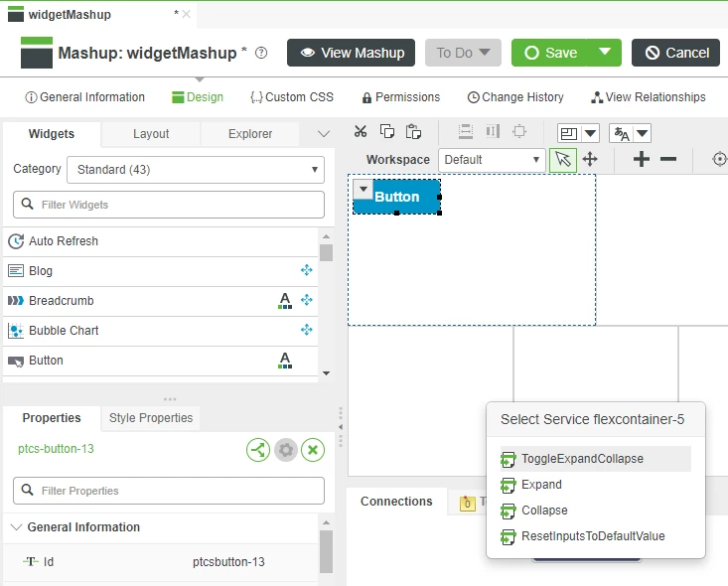Click the align vertical distribution icon
The width and height of the screenshot is (728, 586).
(466, 132)
